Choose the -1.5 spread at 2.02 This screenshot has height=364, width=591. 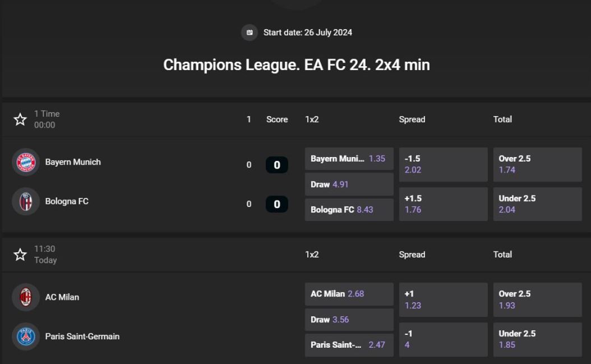coord(443,164)
